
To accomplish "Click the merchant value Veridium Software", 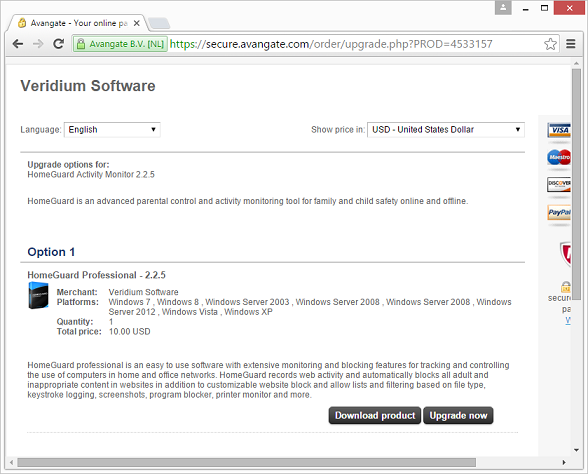I will point(143,292).
